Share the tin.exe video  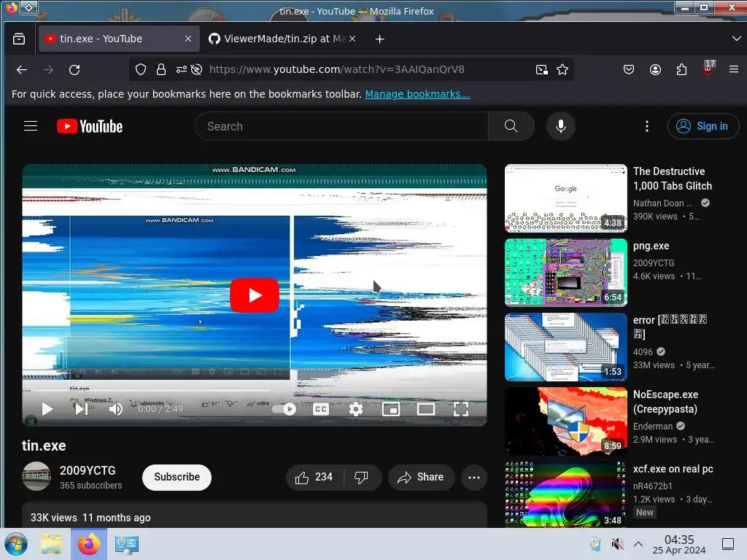[x=421, y=477]
